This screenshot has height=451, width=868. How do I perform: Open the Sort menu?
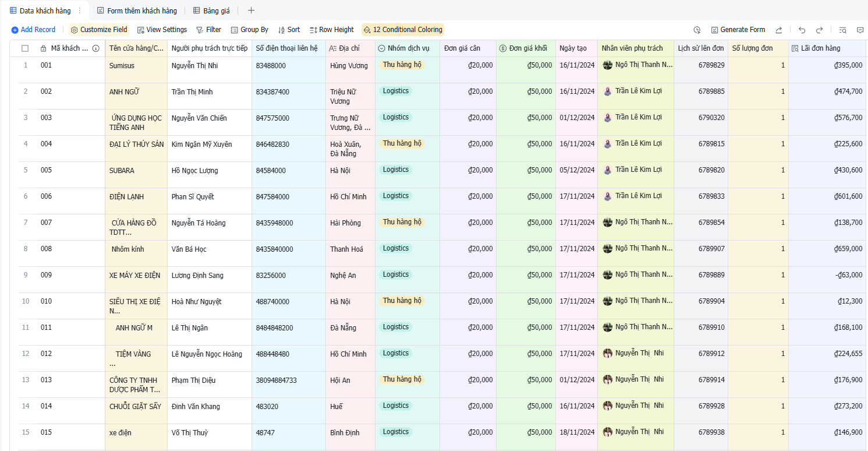tap(289, 30)
